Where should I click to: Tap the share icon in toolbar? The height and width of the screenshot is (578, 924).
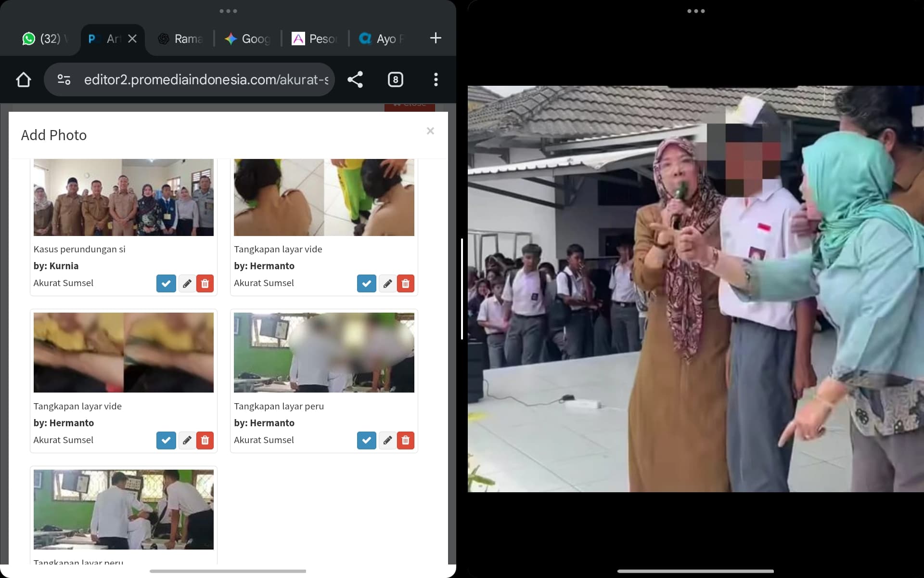point(355,79)
